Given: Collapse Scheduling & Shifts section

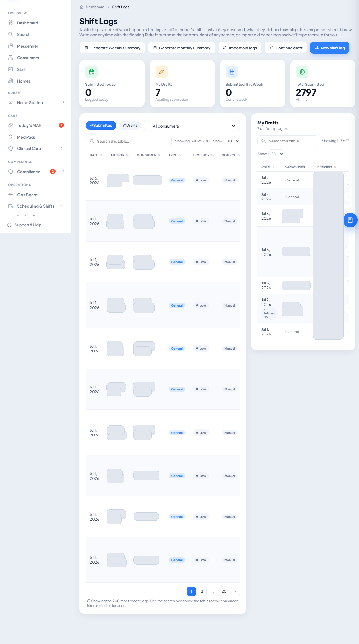Looking at the screenshot, I should (62, 206).
